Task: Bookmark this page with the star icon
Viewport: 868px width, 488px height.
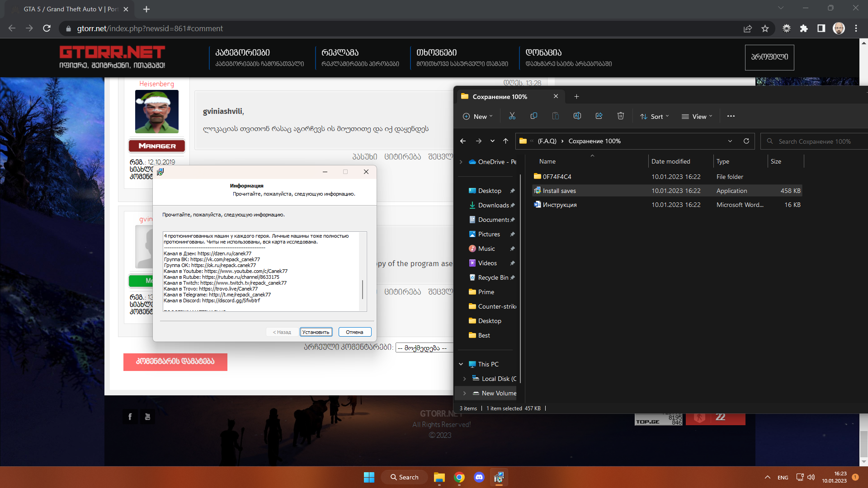Action: pyautogui.click(x=765, y=28)
